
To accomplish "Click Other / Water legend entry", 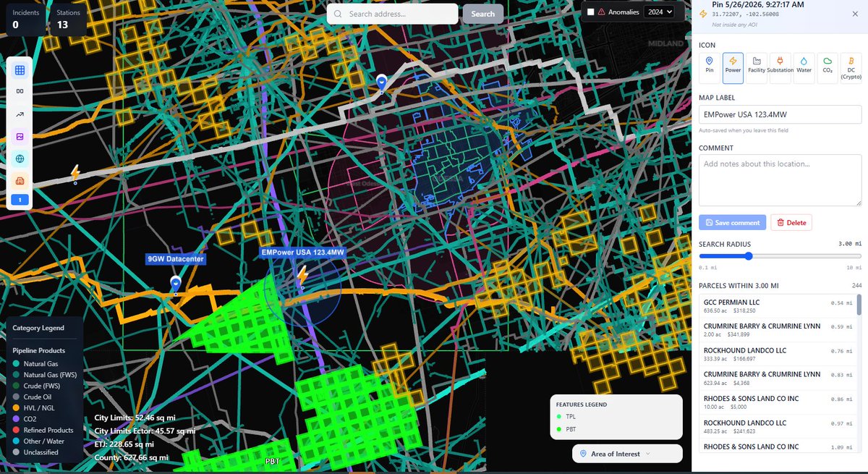I will 38,441.
